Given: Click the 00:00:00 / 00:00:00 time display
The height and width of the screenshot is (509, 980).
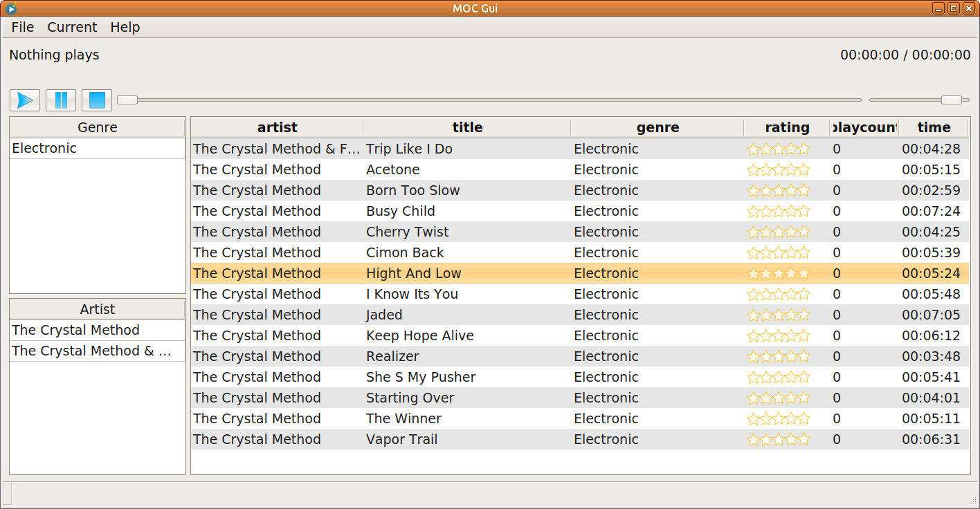Looking at the screenshot, I should click(905, 55).
